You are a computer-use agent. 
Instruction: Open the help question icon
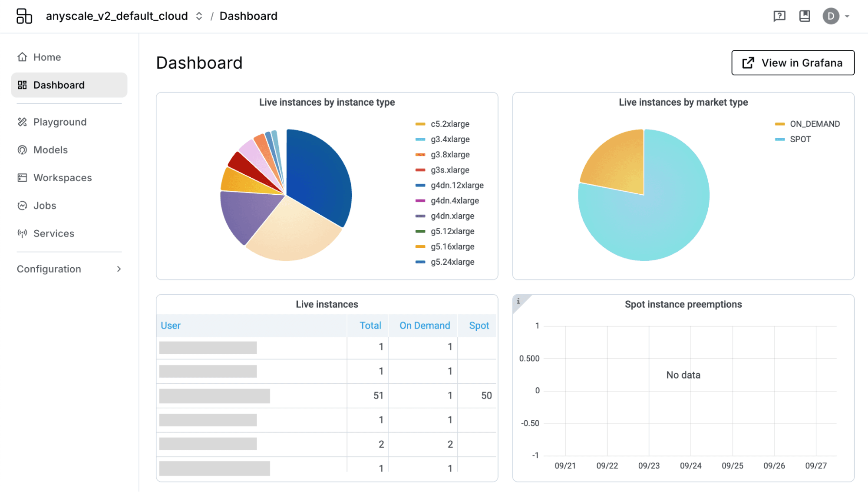click(779, 16)
